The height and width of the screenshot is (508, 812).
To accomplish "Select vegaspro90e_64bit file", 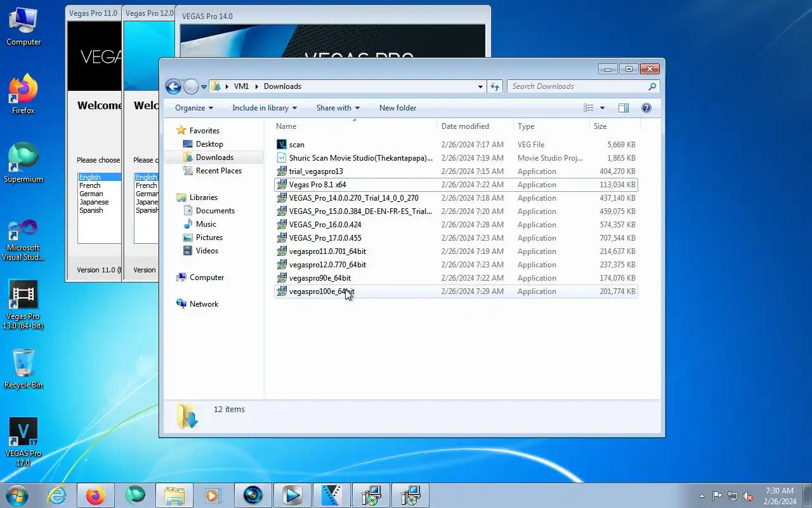I will (455, 278).
